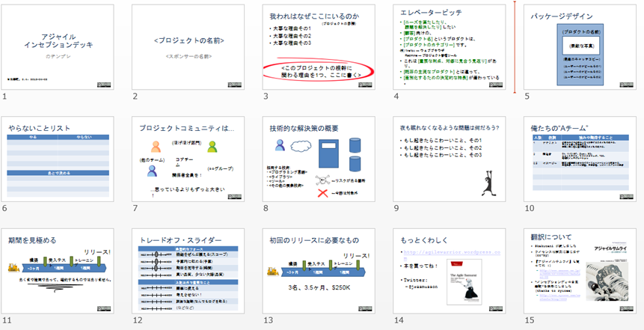
Task: Click <スポンサーの名前> subtitle text
Action: pyautogui.click(x=189, y=56)
